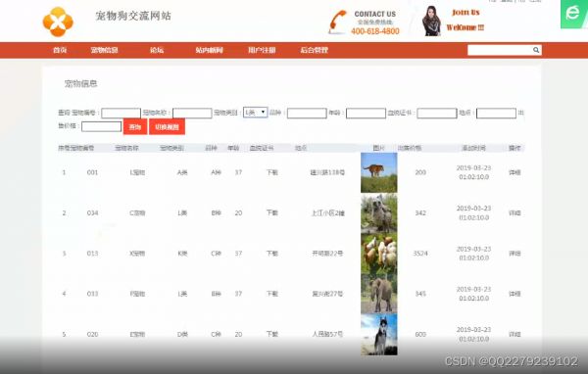Click the 血统证书 column header

(x=262, y=148)
